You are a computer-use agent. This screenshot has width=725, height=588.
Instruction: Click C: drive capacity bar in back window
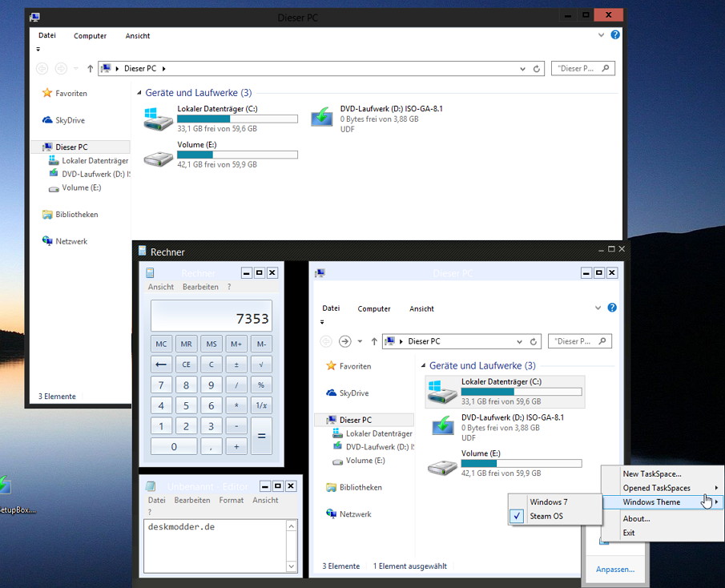pos(237,119)
